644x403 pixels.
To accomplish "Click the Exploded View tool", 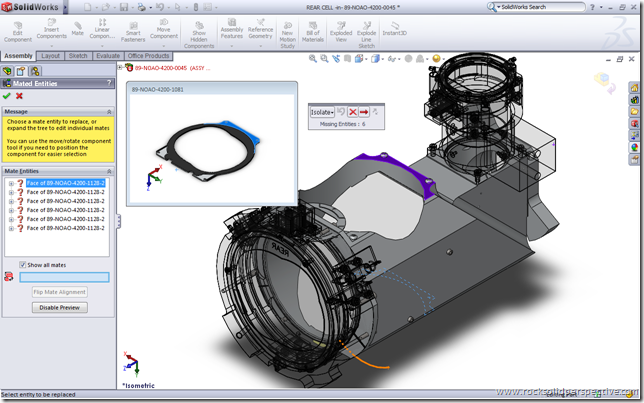I will click(x=341, y=32).
